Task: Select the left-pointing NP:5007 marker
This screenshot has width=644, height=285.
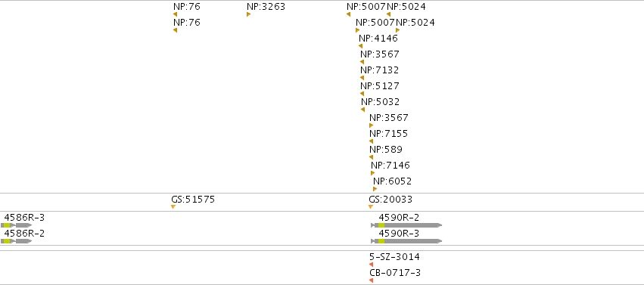Action: click(348, 14)
